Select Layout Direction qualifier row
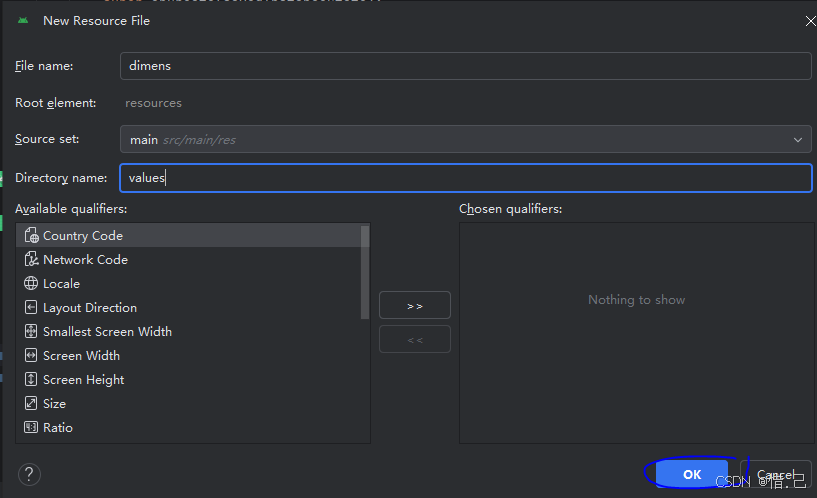Screen dimensions: 817x498 pos(189,307)
